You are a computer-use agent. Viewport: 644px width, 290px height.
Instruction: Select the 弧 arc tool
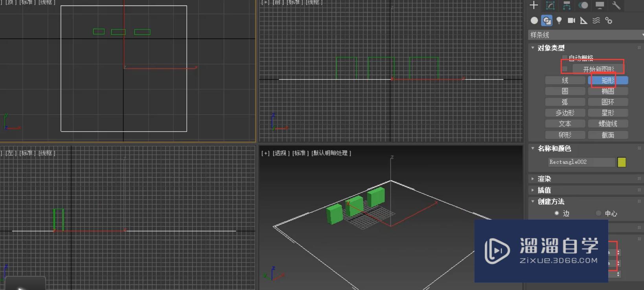pos(565,102)
